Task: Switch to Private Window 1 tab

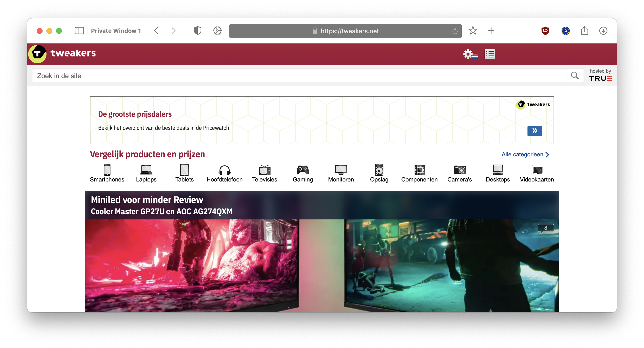Action: 116,31
